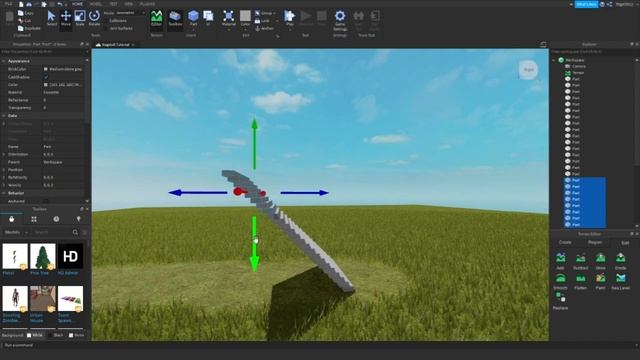The width and height of the screenshot is (640, 360).
Task: Open the Mode Geometric dropdown
Action: coord(130,13)
